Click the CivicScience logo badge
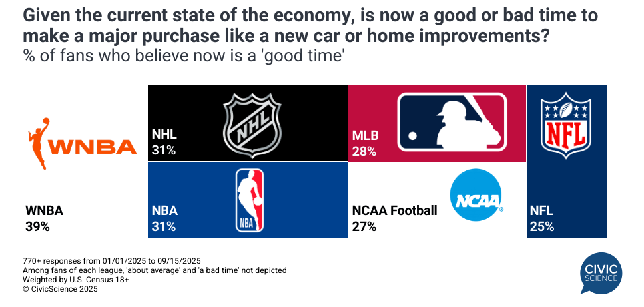 pos(600,278)
